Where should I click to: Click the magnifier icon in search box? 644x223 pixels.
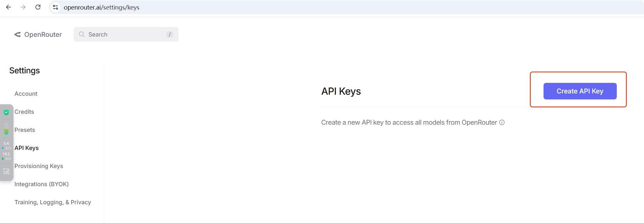[82, 34]
